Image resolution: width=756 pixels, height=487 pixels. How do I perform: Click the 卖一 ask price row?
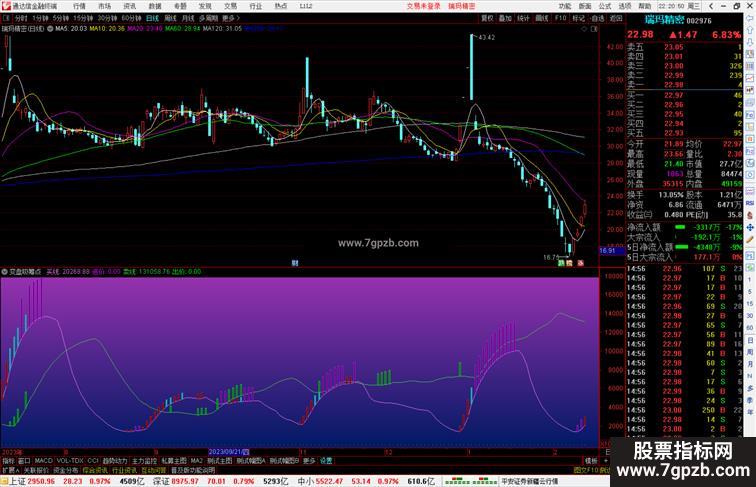[685, 85]
